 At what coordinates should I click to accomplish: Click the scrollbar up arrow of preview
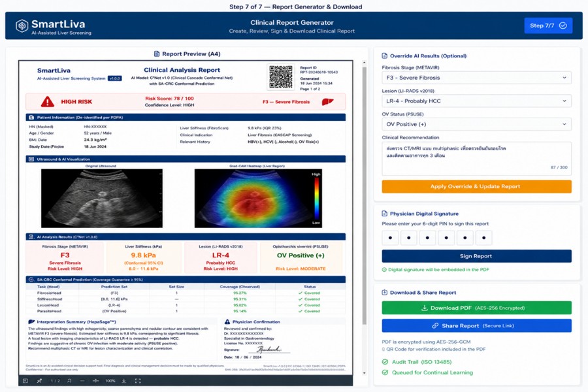(x=364, y=63)
